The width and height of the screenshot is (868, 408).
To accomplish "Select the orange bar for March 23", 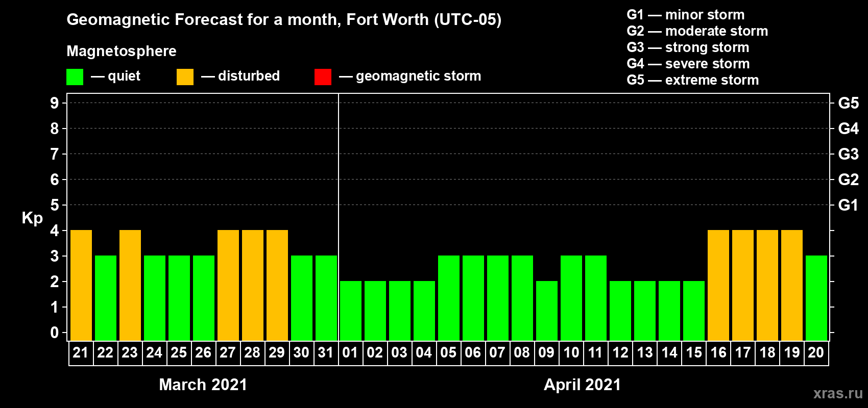I will (x=130, y=285).
